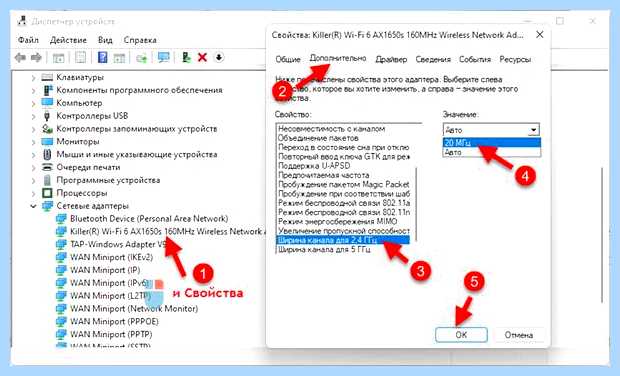Choose 20 МГц in the value list
The height and width of the screenshot is (376, 620).
tap(491, 143)
